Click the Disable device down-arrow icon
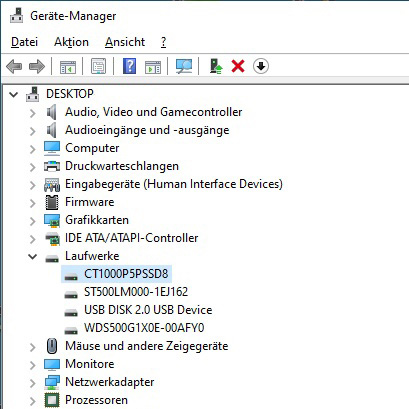409x409 pixels. click(261, 66)
